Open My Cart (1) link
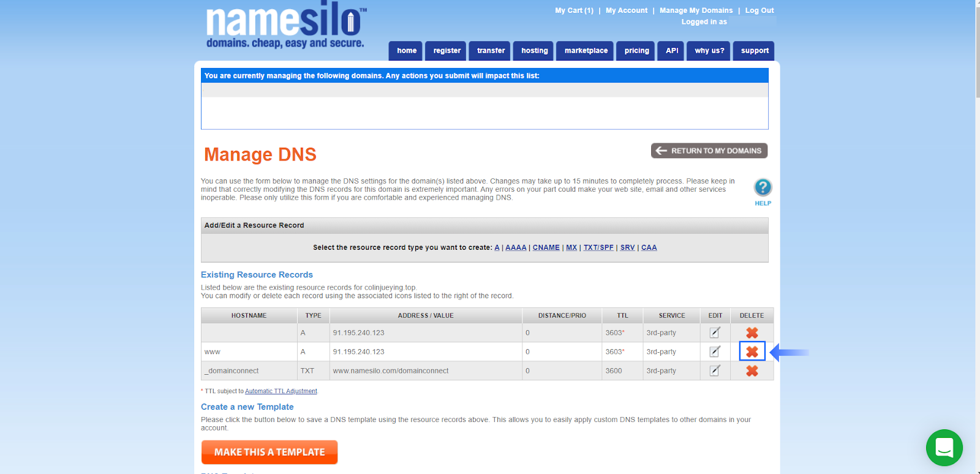980x474 pixels. 574,10
